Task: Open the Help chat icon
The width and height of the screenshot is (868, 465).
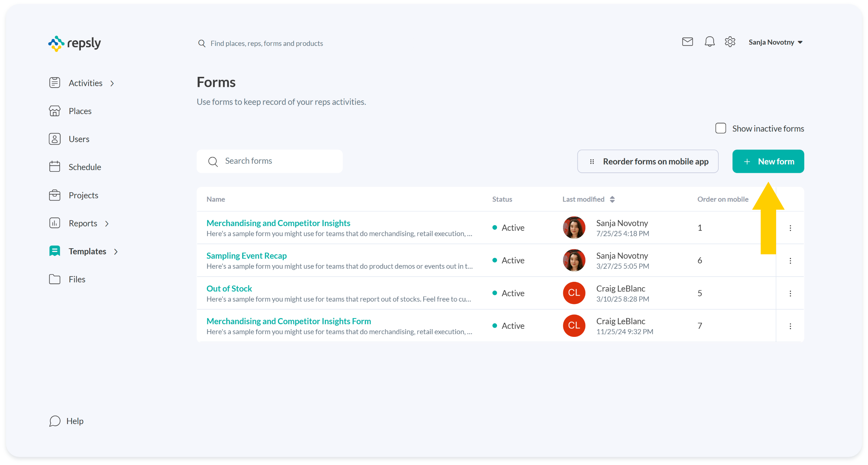Action: pos(55,421)
